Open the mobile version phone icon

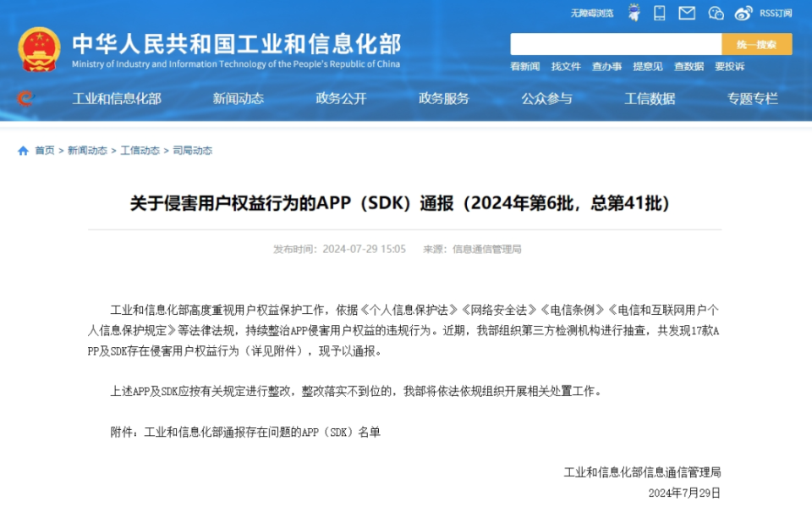pos(659,13)
